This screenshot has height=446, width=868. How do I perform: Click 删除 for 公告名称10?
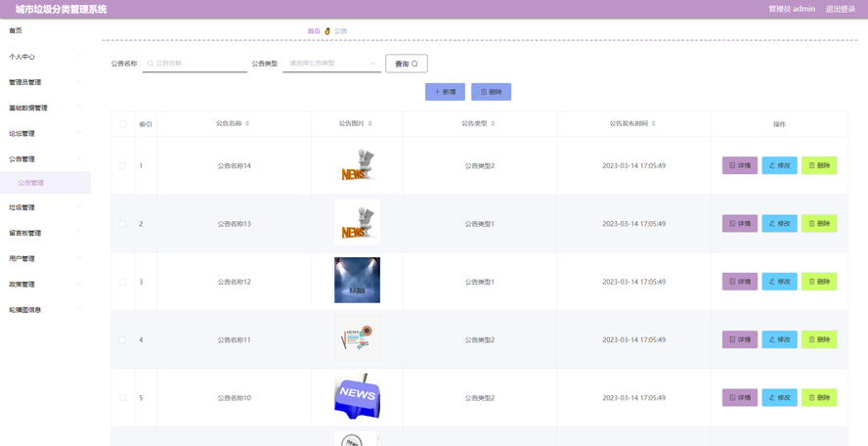click(819, 398)
